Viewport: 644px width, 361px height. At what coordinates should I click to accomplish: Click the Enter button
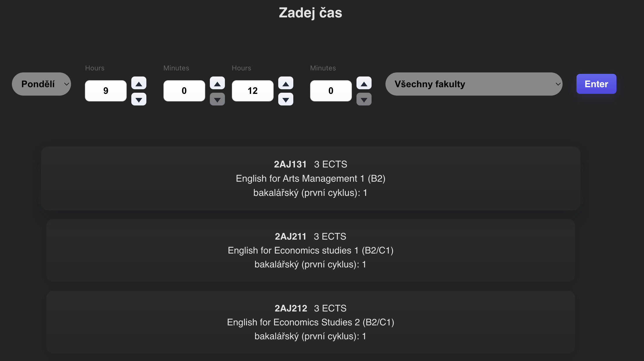pyautogui.click(x=596, y=84)
